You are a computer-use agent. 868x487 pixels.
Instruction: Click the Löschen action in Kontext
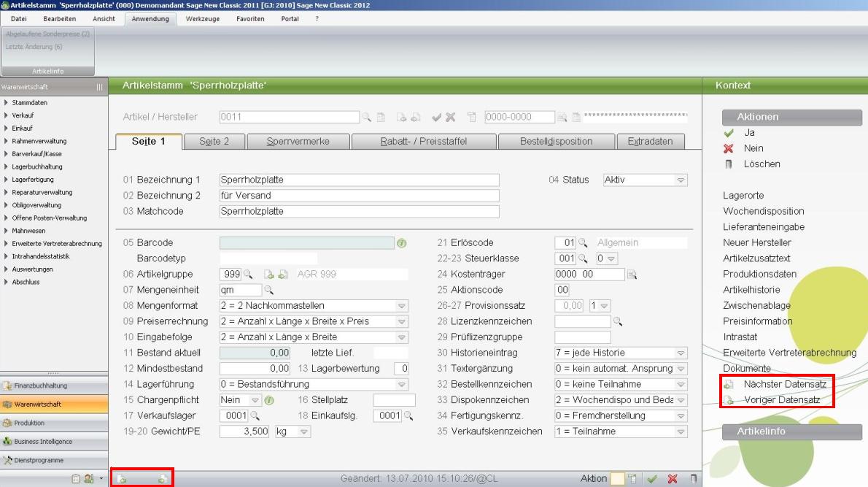[x=762, y=164]
